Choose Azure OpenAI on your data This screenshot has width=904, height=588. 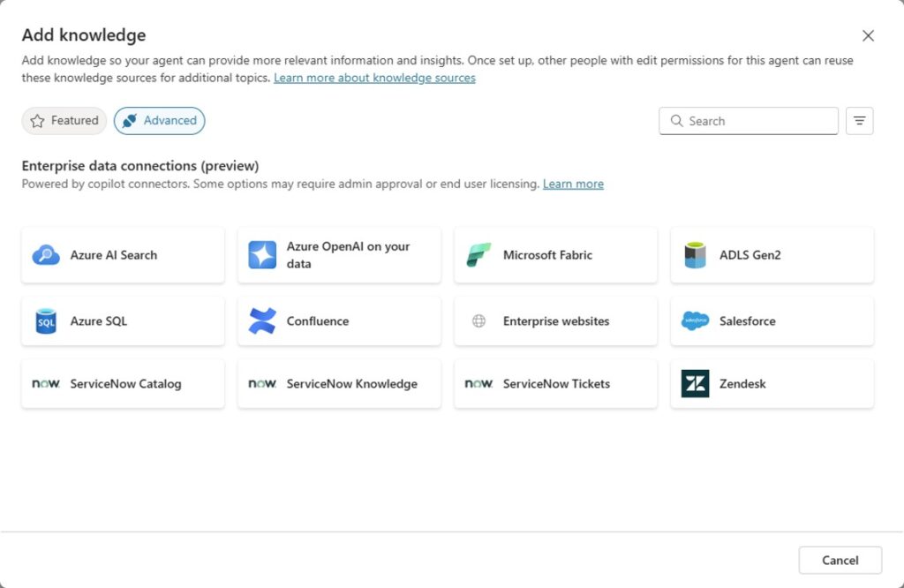point(339,254)
